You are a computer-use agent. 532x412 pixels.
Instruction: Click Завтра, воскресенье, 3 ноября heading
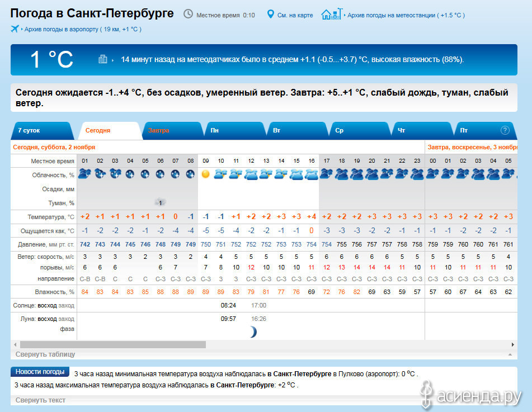tap(472, 147)
